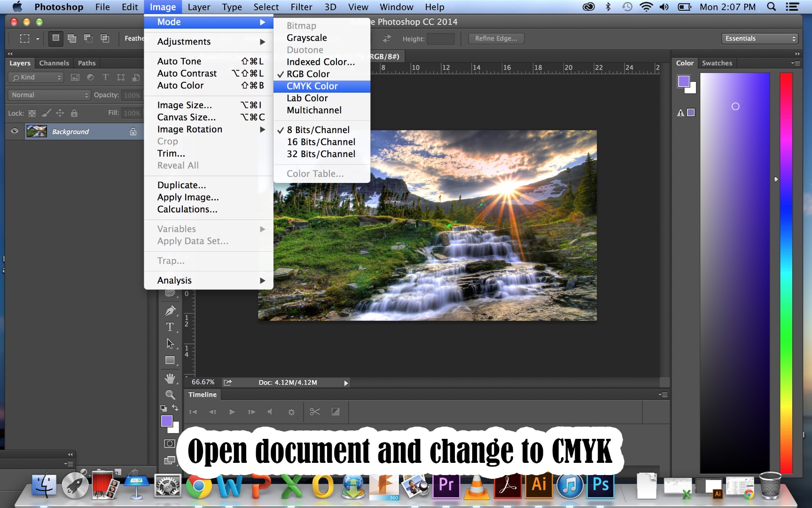Toggle Quick Mask mode icon
812x508 pixels.
point(170,444)
